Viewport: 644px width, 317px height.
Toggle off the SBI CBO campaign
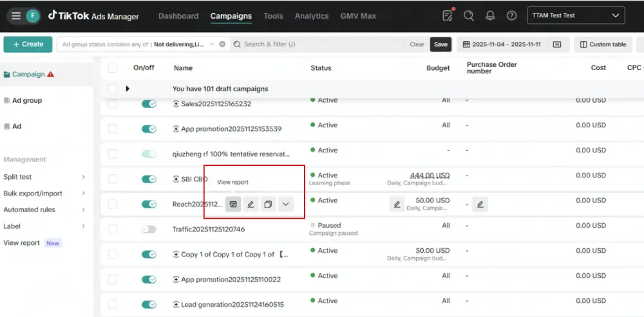click(149, 179)
